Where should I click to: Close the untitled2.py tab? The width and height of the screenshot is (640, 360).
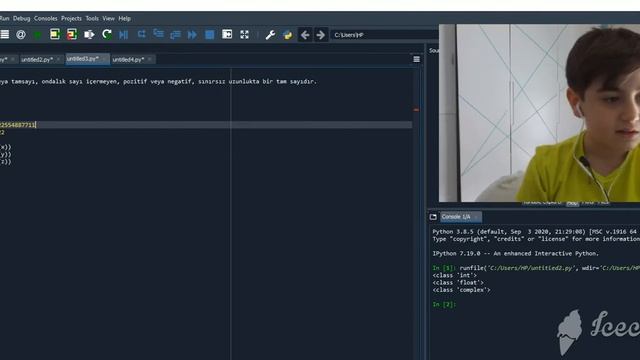tap(58, 60)
